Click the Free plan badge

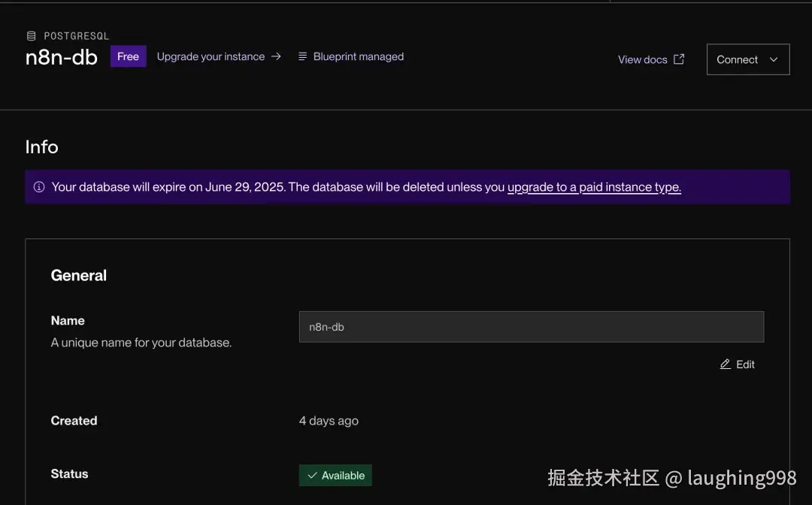click(x=128, y=56)
